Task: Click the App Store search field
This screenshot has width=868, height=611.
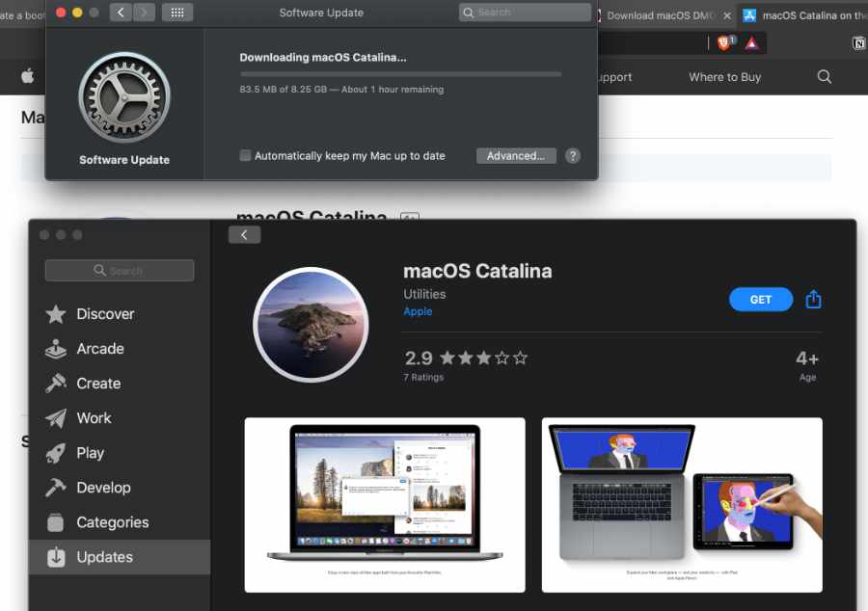Action: coord(120,271)
